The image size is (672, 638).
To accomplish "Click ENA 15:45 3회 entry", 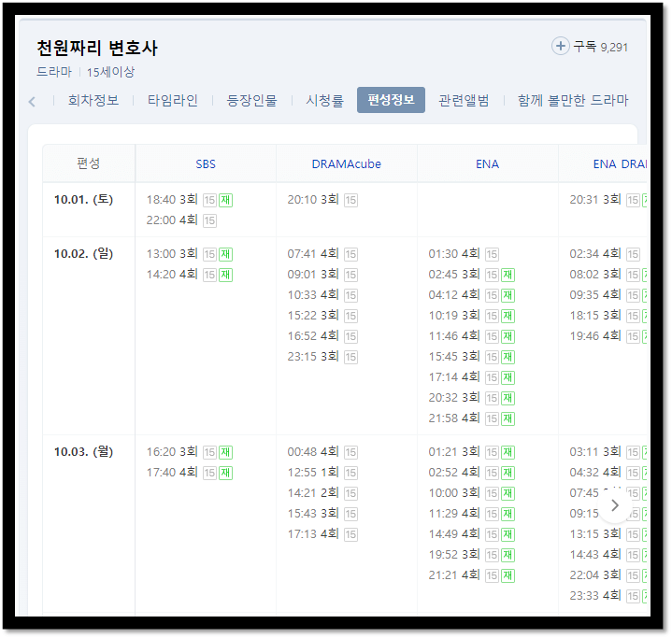I will [x=471, y=357].
